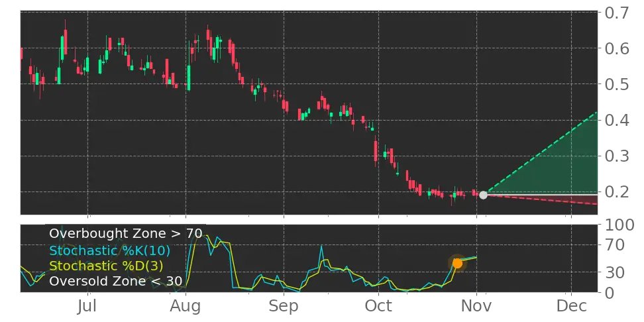Click the 'Nov' x-axis label

coord(476,307)
